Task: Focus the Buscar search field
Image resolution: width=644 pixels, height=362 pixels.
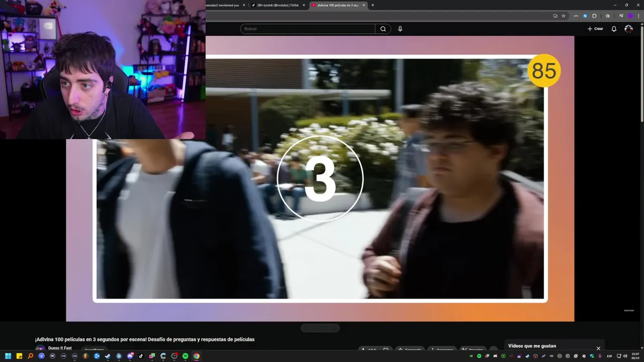Action: [x=307, y=29]
